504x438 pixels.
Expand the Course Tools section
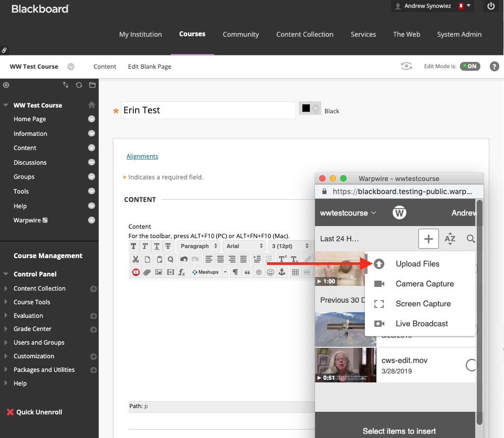coord(6,302)
